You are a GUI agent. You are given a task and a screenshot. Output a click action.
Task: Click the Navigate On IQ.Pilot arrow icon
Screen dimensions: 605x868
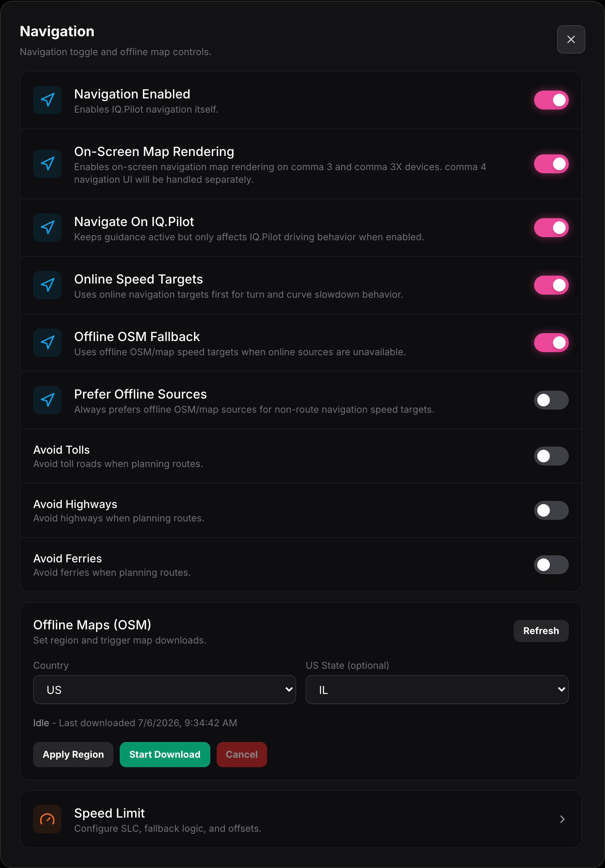[47, 228]
